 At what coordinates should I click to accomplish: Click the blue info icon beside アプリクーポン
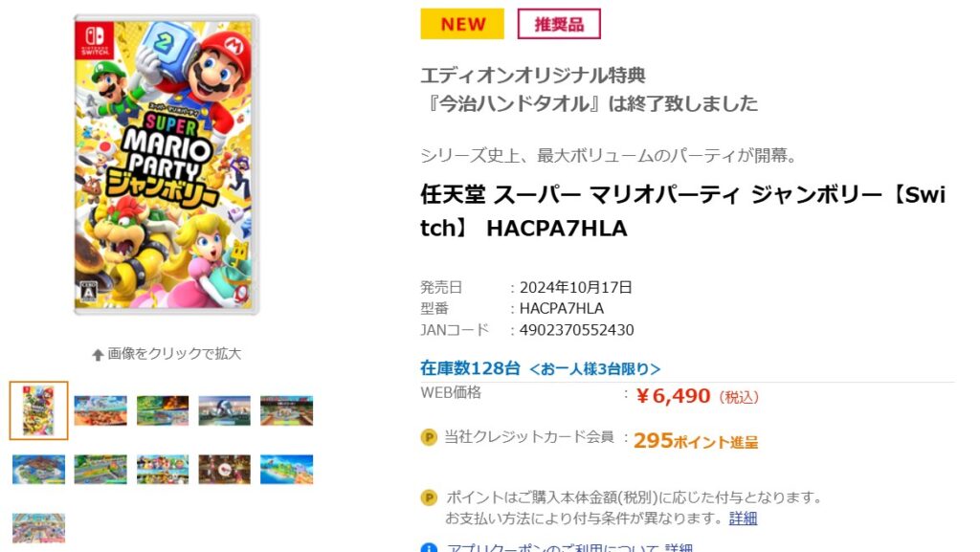429,548
